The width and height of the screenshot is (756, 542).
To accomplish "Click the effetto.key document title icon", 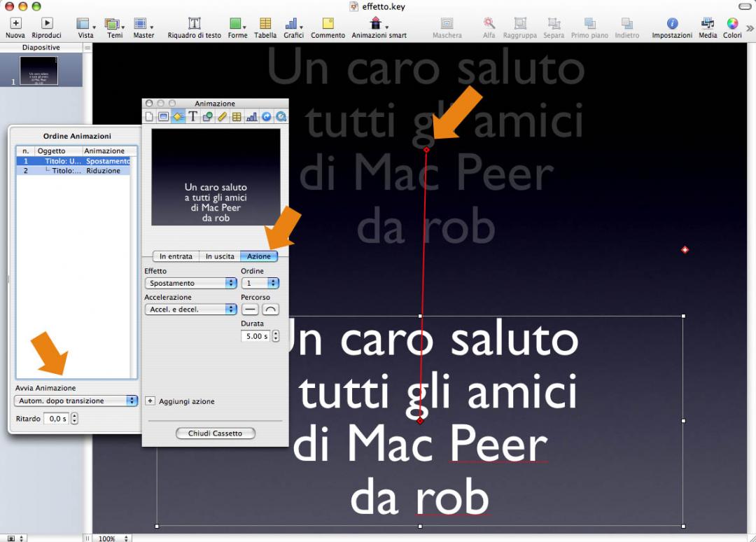I will pos(354,6).
